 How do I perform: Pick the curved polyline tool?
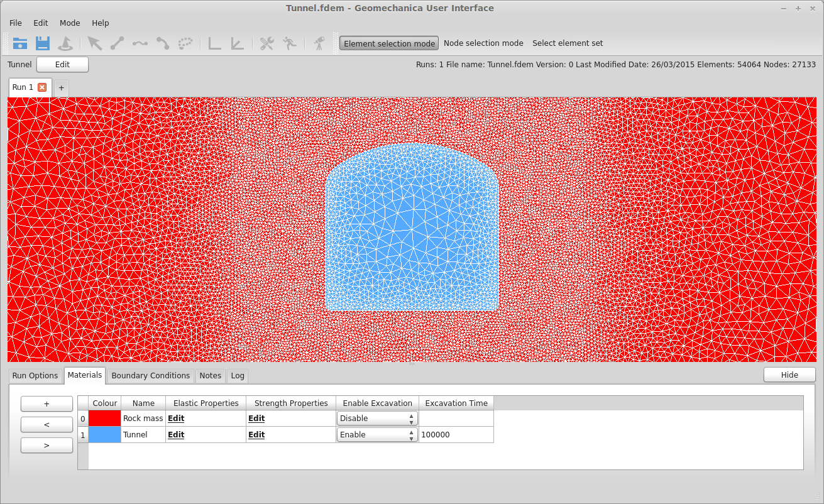162,43
